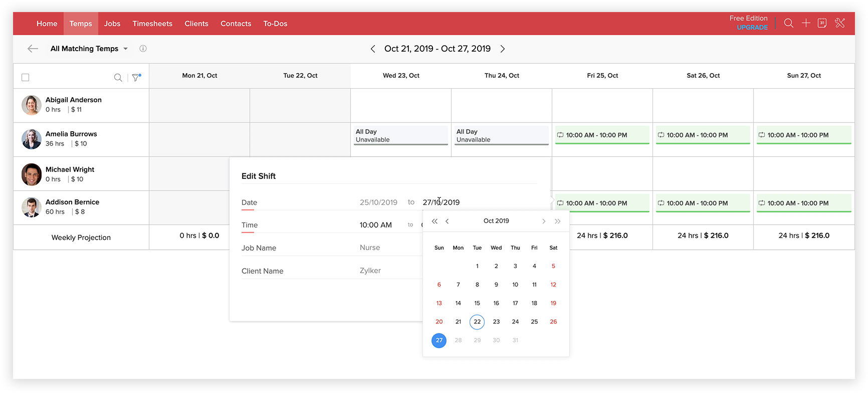
Task: Go to next week using right chevron
Action: tap(503, 49)
